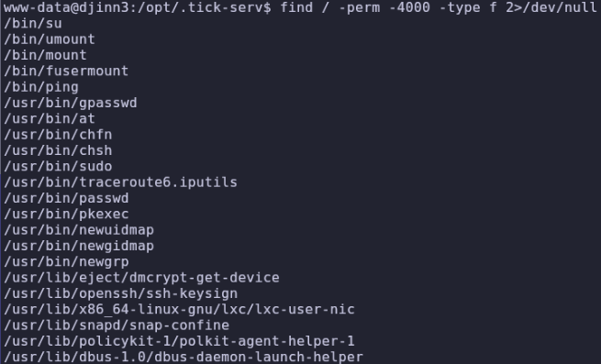Click the /usr/bin/pkexec line
The width and height of the screenshot is (601, 364).
tap(66, 215)
